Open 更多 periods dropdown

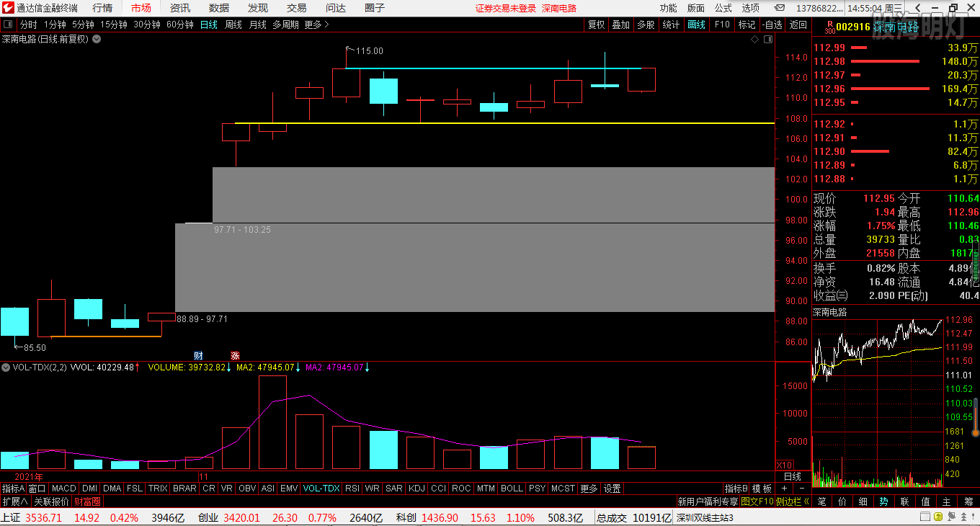pyautogui.click(x=316, y=24)
